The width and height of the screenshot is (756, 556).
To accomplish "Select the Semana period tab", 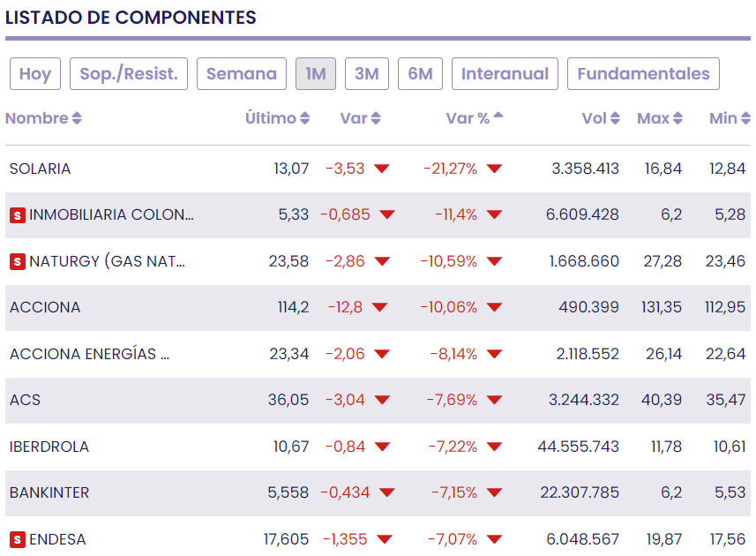I will tap(242, 74).
